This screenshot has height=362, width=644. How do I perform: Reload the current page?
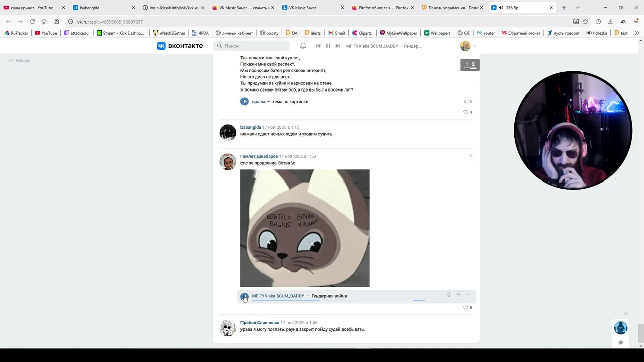tap(32, 22)
